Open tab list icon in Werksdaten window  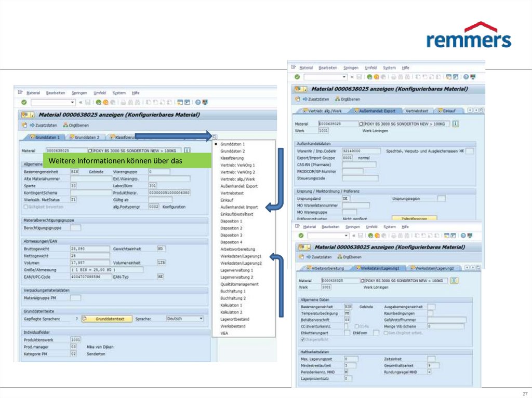(x=478, y=267)
